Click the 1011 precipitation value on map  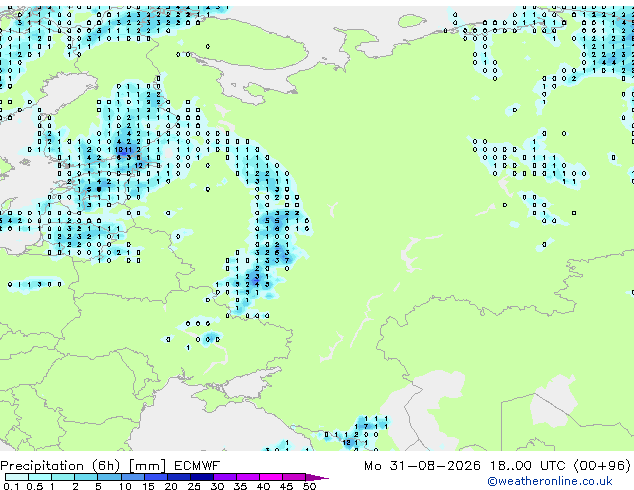tap(123, 150)
